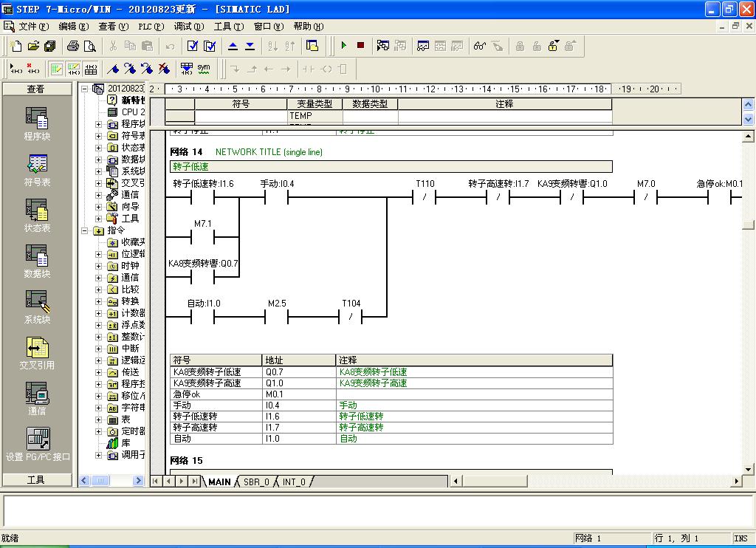This screenshot has width=756, height=548.
Task: Expand the 时钟 instruction folder
Action: tap(98, 266)
